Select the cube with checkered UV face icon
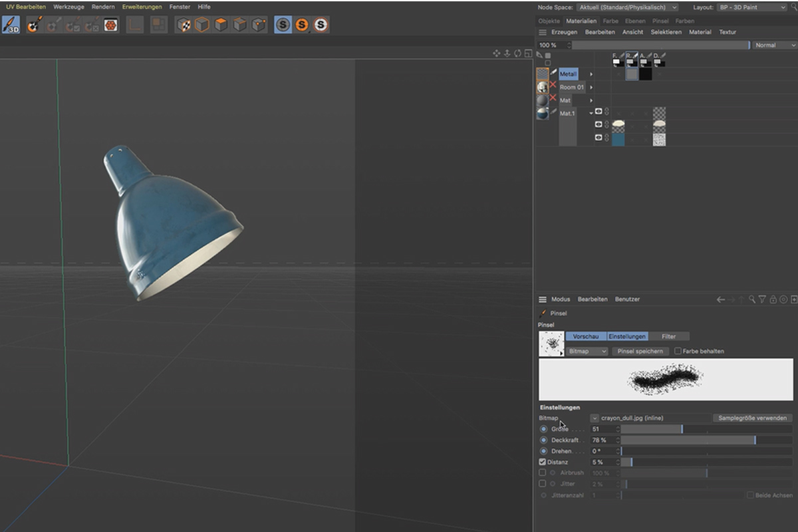The image size is (798, 532). [184, 25]
